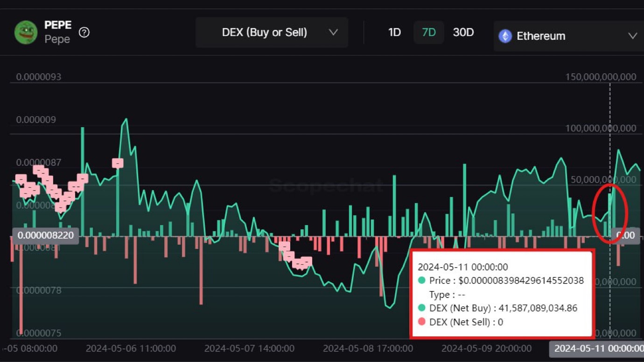Viewport: 644px width, 362px height.
Task: Click the Ethereum logo icon
Action: [x=505, y=36]
